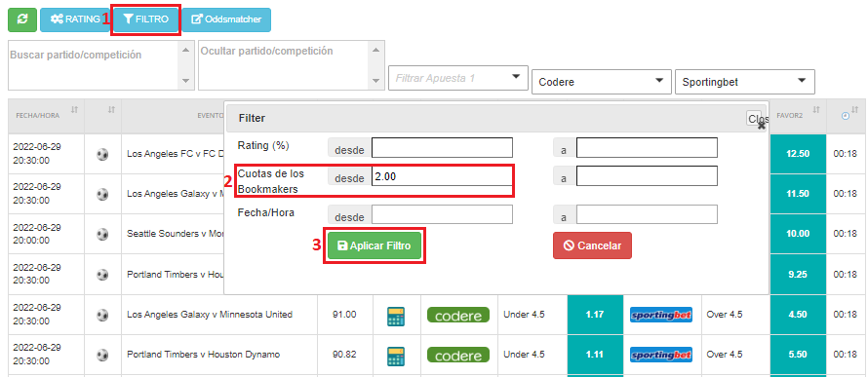868x377 pixels.
Task: Click Codere logo in Los Angeles Galaxy row
Action: point(458,315)
